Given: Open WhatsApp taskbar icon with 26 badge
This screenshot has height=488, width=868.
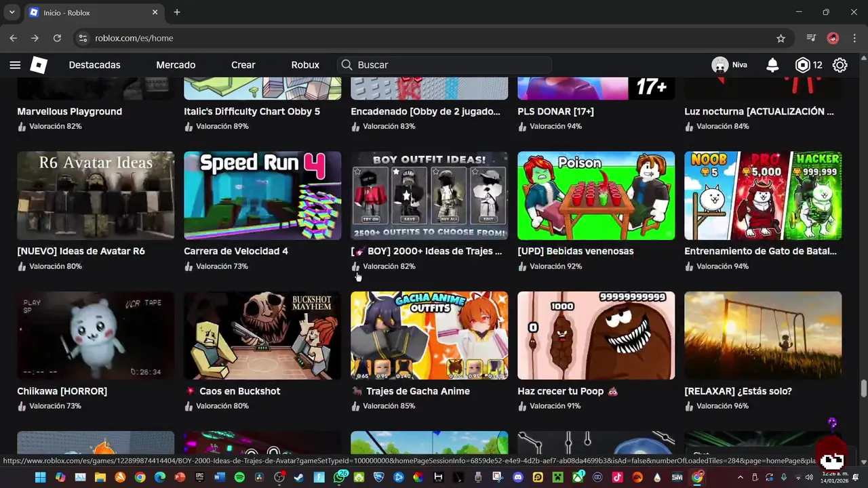Looking at the screenshot, I should click(x=340, y=477).
